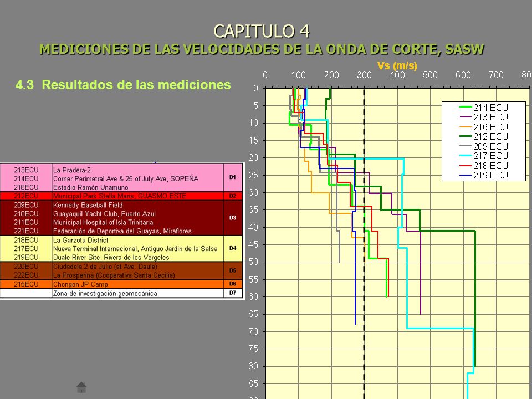Click the D1 zone cell

coord(233,177)
